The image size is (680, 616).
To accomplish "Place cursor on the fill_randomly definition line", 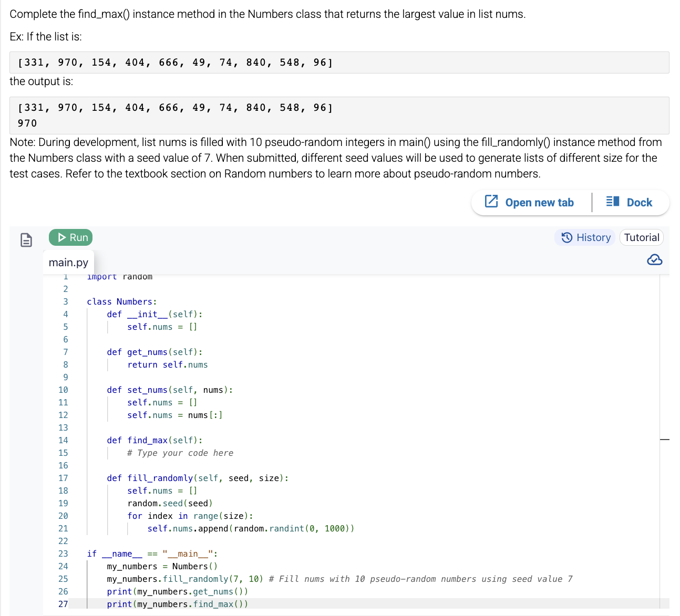I will (x=208, y=478).
